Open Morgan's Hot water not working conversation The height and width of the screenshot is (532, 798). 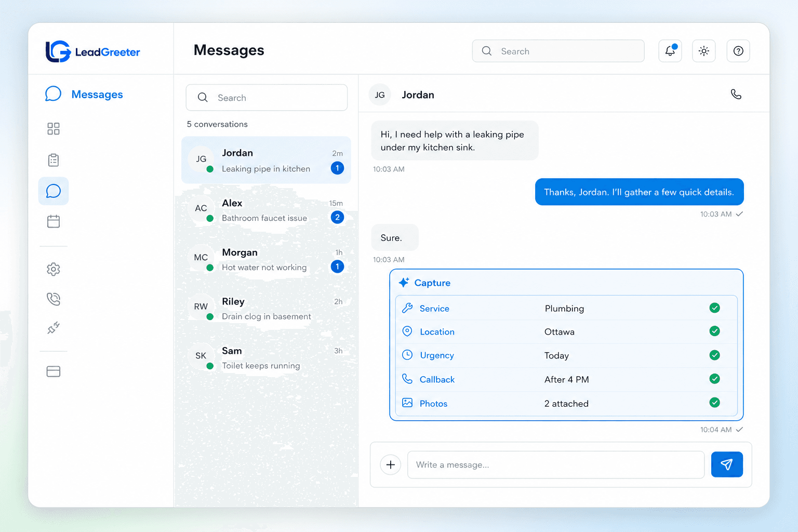coord(266,259)
